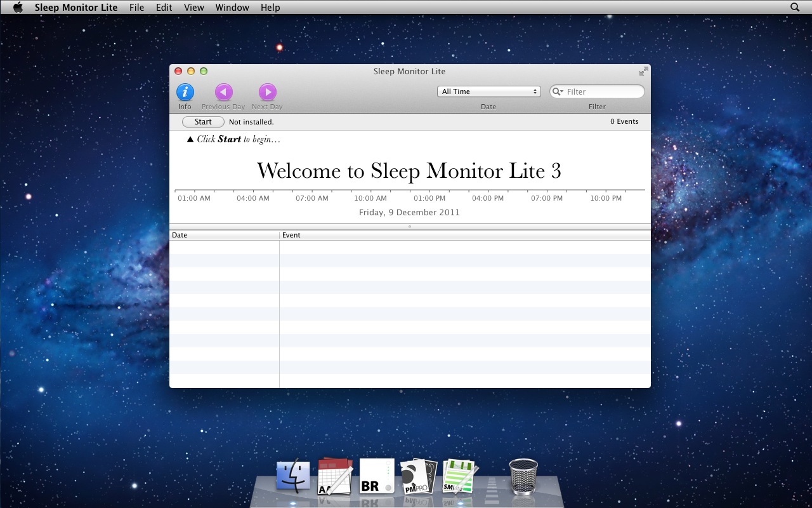
Task: Open Spotlight search in the menu bar
Action: (x=795, y=7)
